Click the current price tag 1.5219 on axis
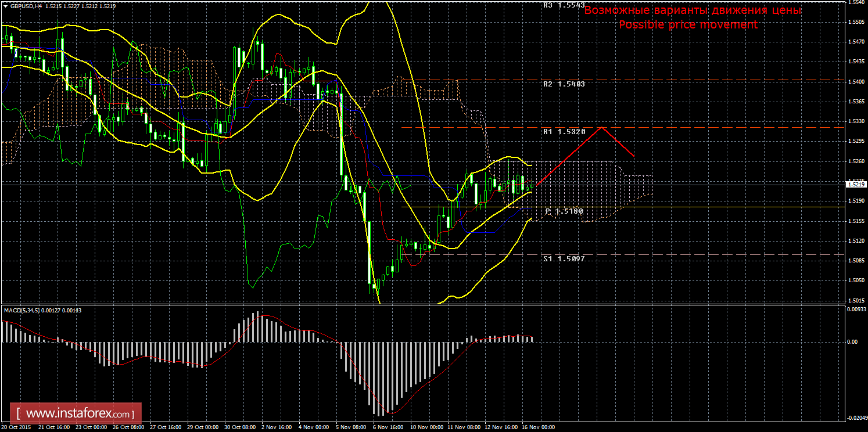Viewport: 868px width, 432px height. click(x=856, y=185)
